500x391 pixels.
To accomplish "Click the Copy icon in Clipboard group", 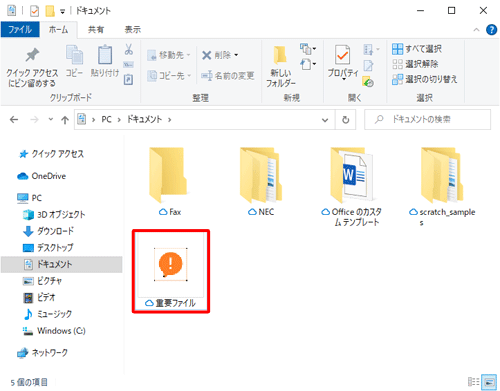I will coord(74,55).
